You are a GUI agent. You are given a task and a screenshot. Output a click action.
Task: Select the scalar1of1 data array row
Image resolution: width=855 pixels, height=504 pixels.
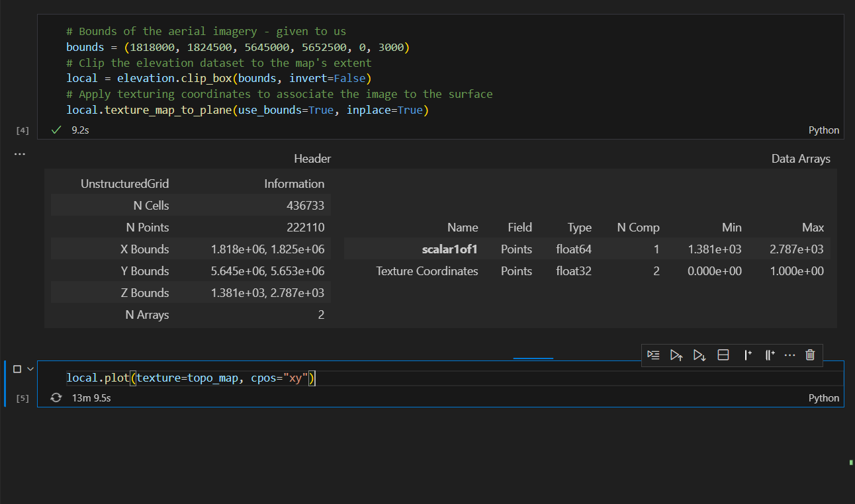[x=450, y=249]
